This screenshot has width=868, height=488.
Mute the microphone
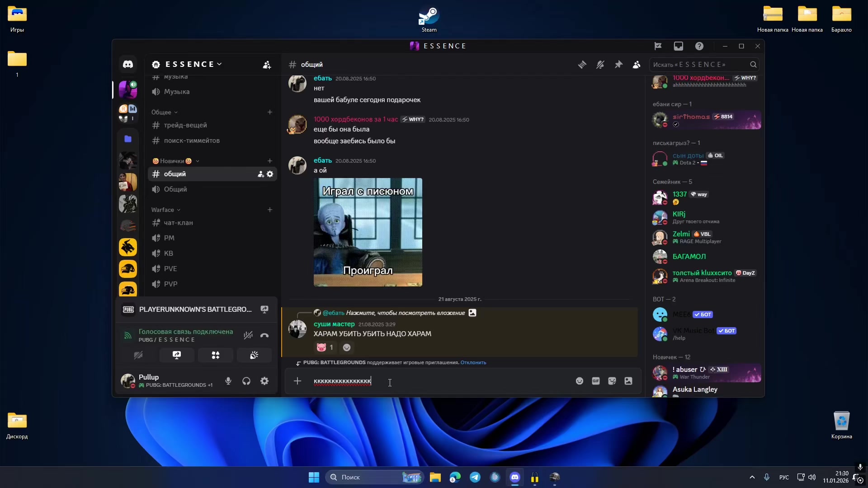tap(228, 381)
